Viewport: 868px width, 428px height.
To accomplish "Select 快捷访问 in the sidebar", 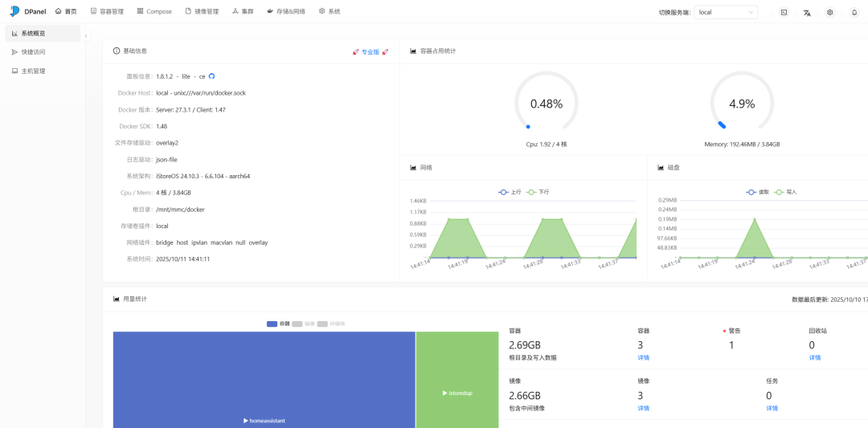I will 33,51.
